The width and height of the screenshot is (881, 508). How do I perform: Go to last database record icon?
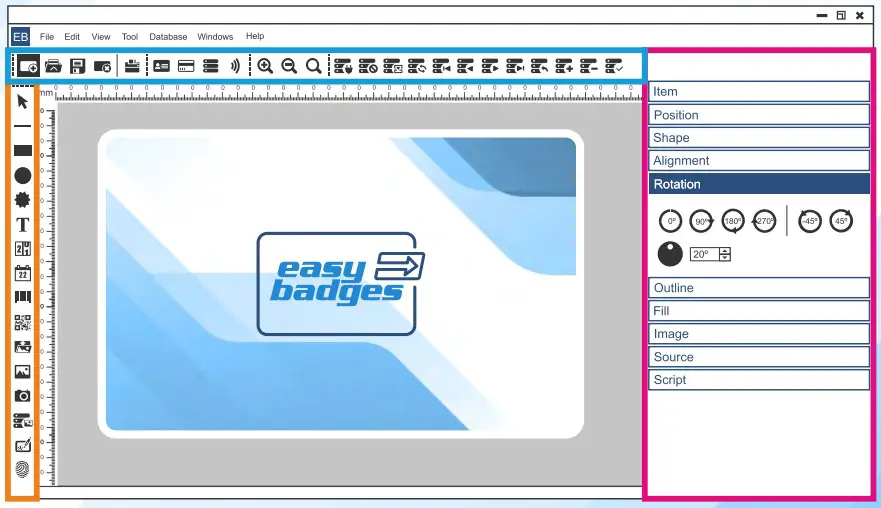pyautogui.click(x=515, y=66)
